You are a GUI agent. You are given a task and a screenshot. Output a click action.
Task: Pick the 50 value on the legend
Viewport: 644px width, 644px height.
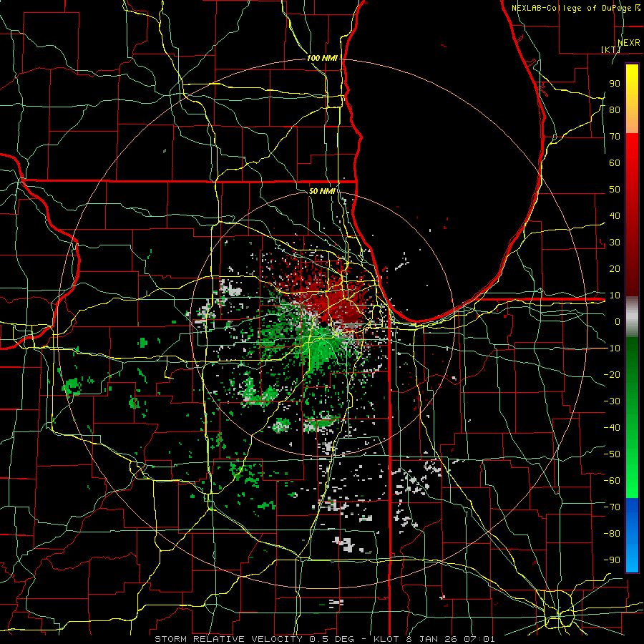click(615, 190)
